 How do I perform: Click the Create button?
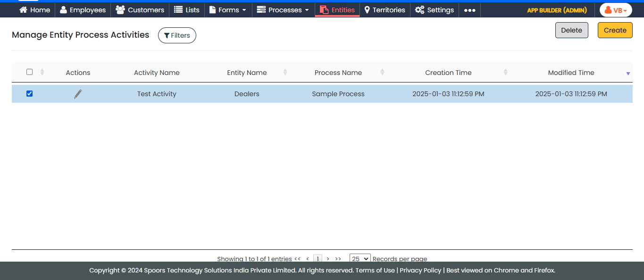click(615, 30)
